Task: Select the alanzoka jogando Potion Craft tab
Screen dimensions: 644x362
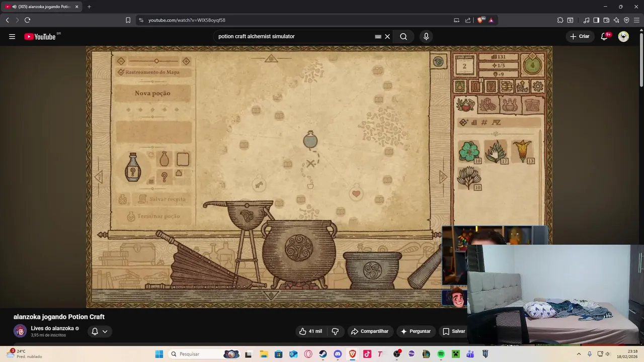Action: pos(41,7)
